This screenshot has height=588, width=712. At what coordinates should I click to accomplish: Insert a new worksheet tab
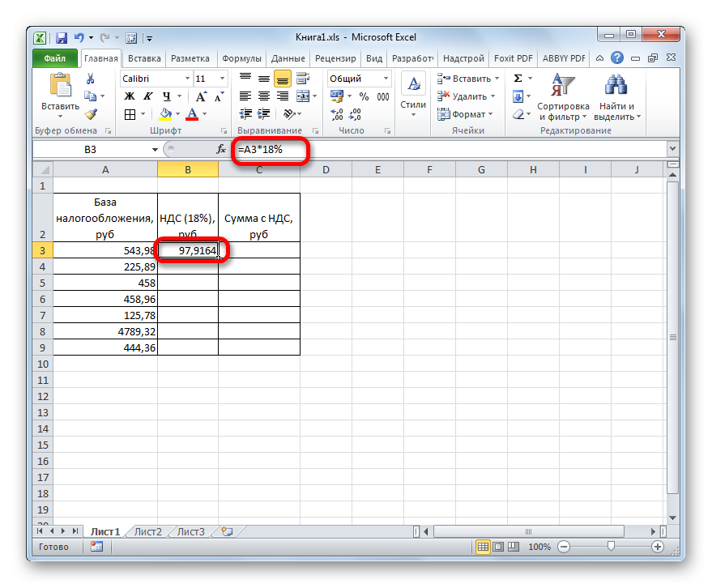[x=227, y=531]
